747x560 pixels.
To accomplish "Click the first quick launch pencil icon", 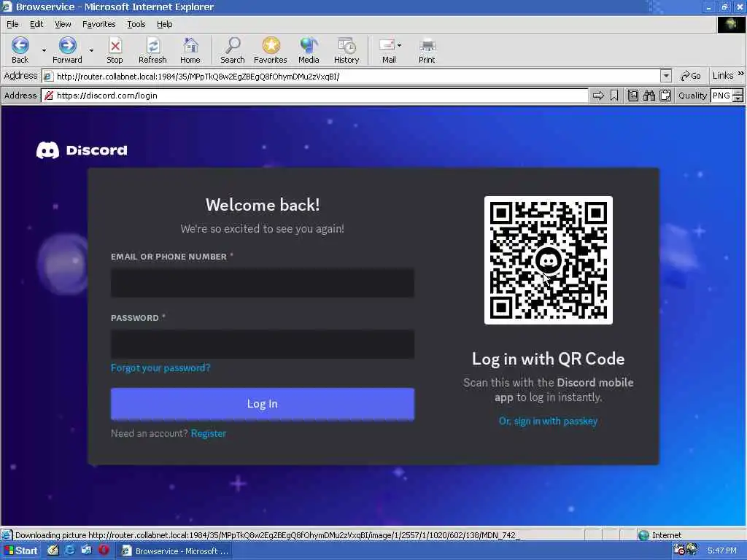I will click(x=53, y=551).
